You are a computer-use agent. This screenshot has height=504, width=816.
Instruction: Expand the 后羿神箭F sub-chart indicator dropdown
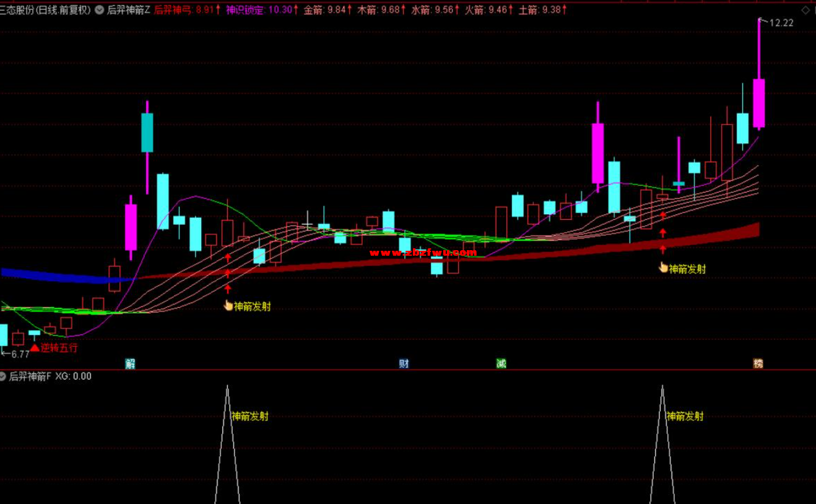4,376
